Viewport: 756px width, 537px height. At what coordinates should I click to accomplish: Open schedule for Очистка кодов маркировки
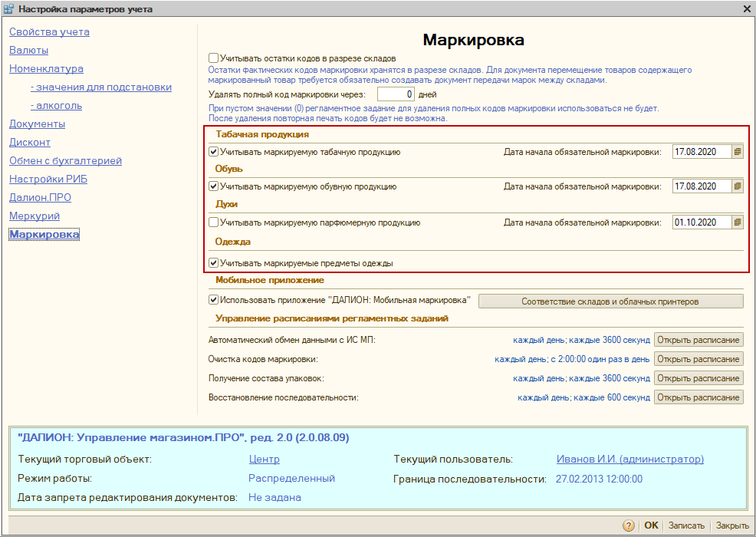pyautogui.click(x=698, y=359)
